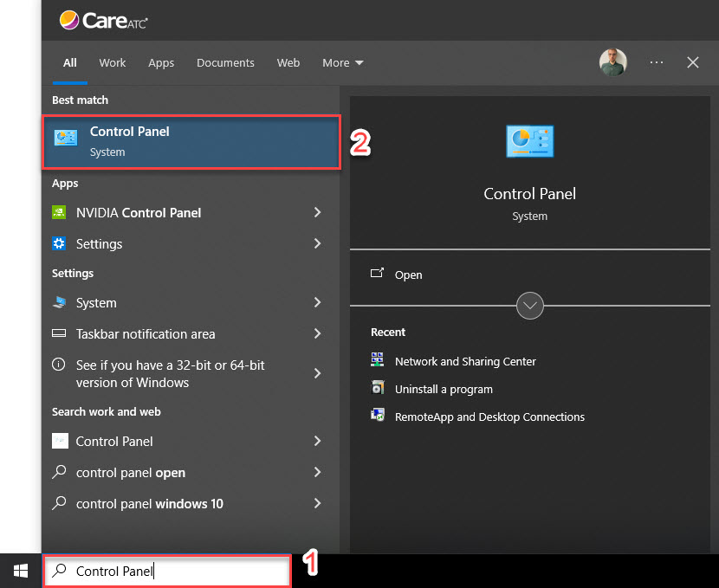The image size is (719, 588).
Task: Switch to the Documents tab
Action: (225, 63)
